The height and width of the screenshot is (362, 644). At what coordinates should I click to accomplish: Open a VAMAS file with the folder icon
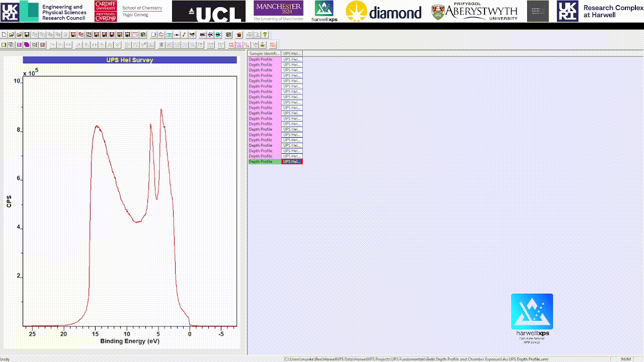coord(12,35)
